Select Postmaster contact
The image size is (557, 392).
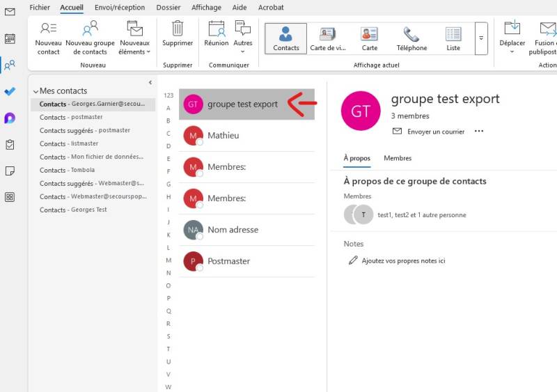point(246,261)
